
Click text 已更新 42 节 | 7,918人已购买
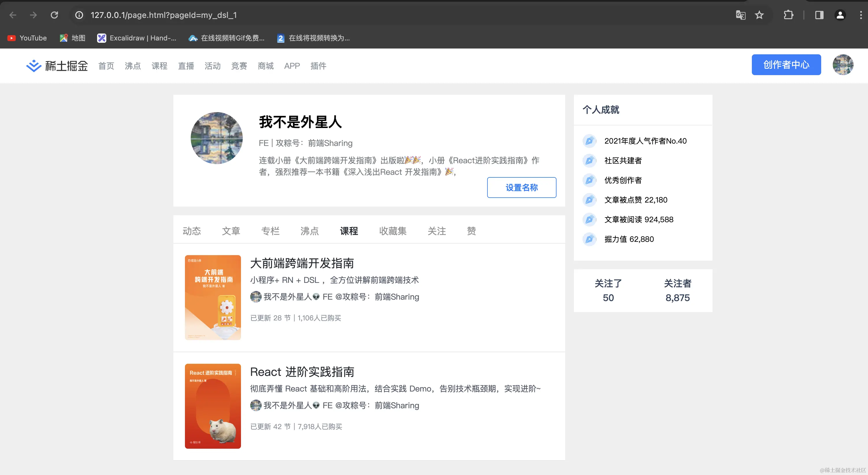point(296,426)
